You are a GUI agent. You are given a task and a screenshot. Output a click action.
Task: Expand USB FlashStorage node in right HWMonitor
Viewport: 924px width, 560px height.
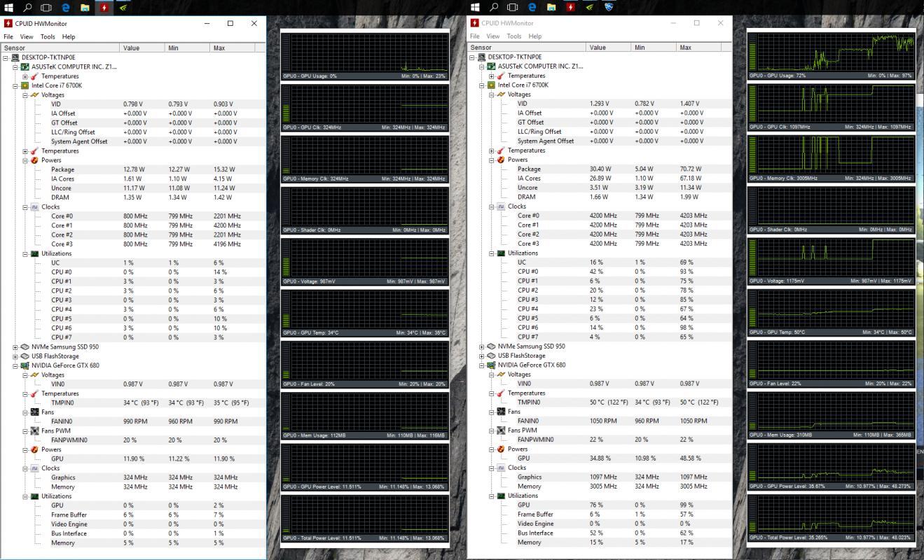click(x=482, y=355)
